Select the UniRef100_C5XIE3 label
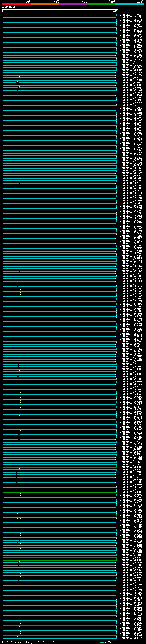Screen dimensions: 146x644 coord(131,93)
